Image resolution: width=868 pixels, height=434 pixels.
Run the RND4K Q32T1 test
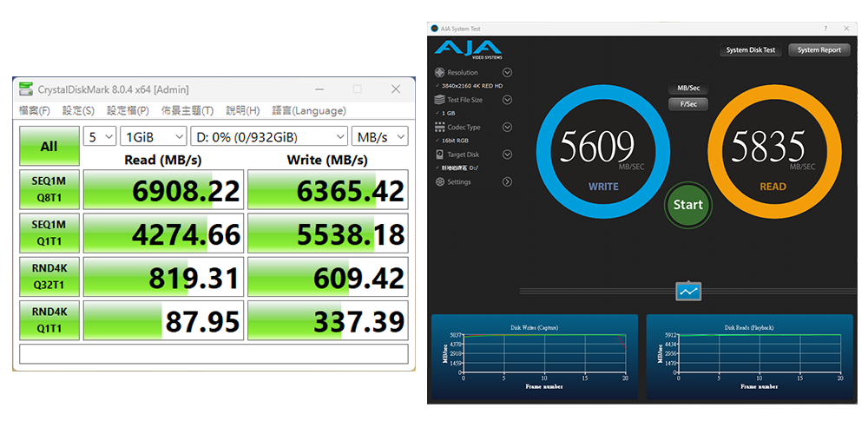[x=49, y=277]
